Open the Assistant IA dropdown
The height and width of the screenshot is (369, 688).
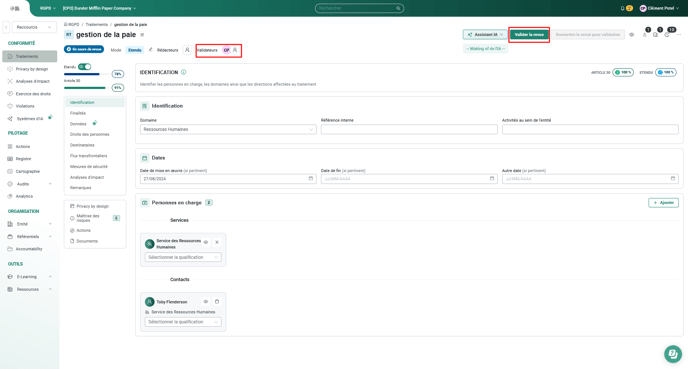pos(485,35)
